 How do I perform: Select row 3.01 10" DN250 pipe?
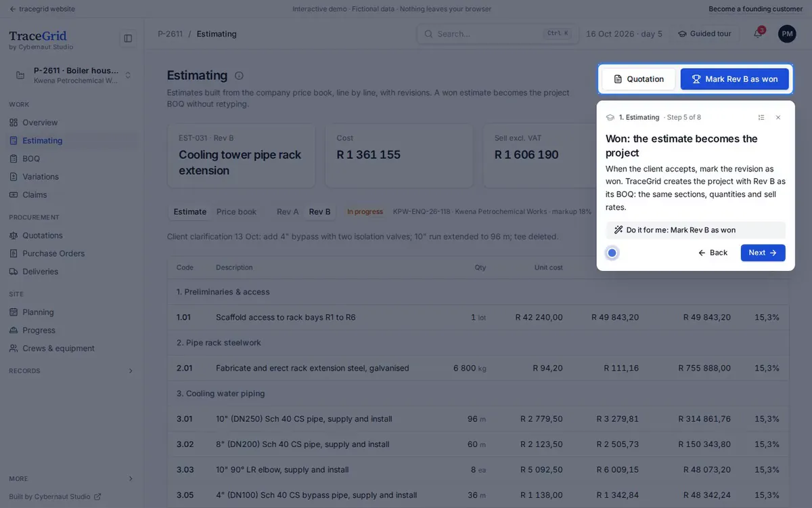click(x=478, y=419)
